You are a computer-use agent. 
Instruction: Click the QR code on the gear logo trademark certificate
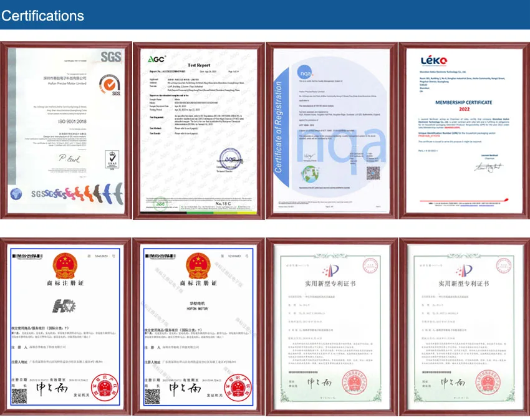[x=19, y=396]
